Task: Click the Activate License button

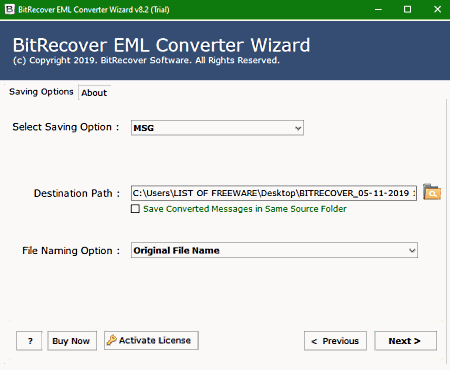Action: tap(151, 340)
